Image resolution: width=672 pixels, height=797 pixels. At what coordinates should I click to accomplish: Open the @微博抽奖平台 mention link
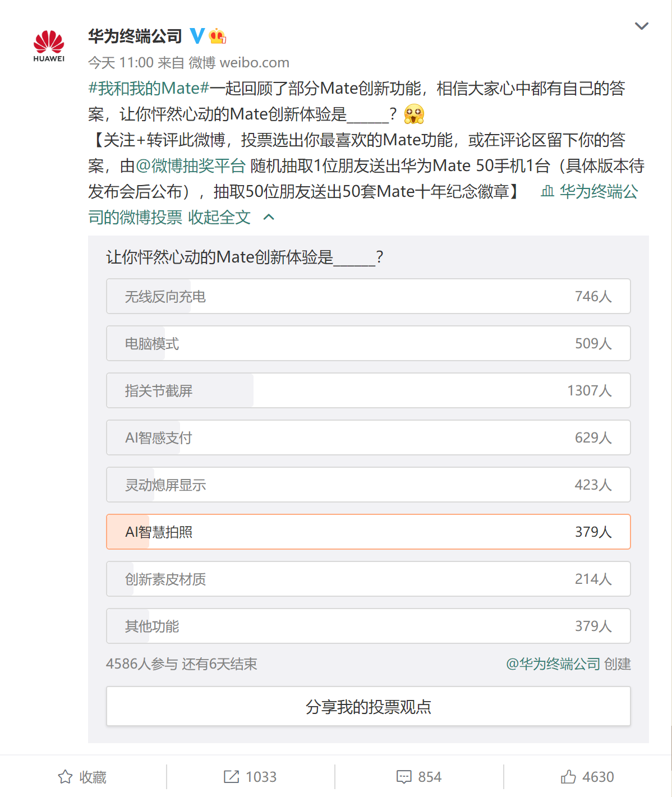pyautogui.click(x=191, y=166)
